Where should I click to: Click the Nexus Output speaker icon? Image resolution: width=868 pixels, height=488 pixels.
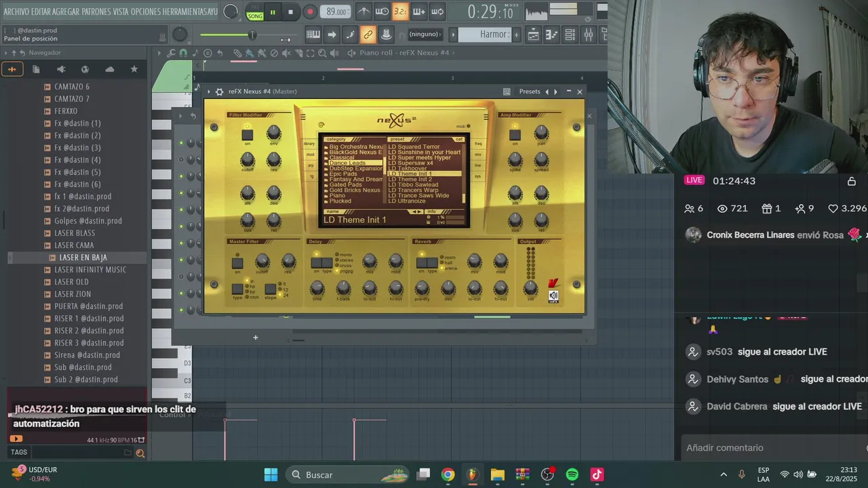pos(553,296)
